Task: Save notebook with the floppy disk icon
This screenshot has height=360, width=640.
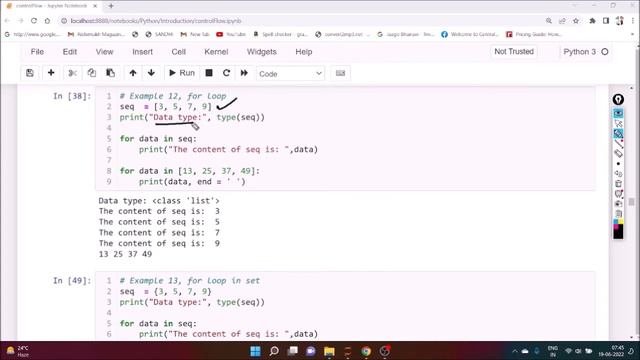Action: (x=30, y=73)
